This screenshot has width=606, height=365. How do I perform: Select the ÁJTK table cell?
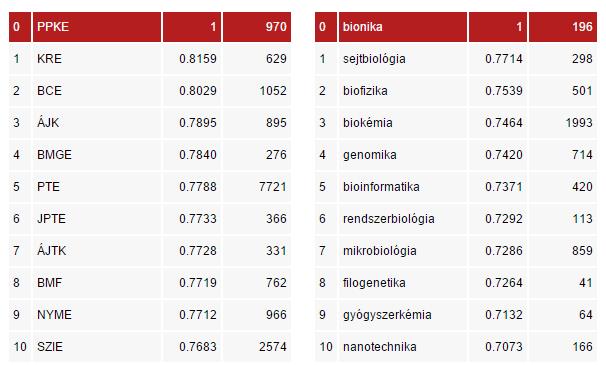tap(97, 251)
